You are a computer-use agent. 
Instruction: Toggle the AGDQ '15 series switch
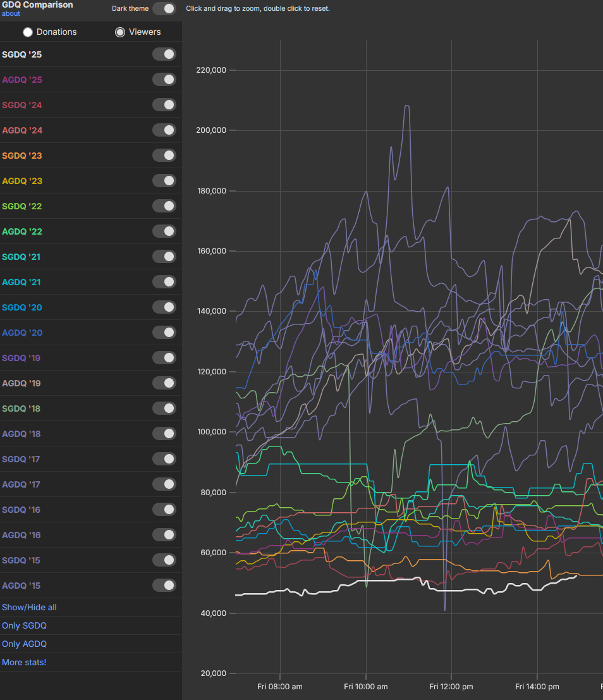(x=164, y=586)
